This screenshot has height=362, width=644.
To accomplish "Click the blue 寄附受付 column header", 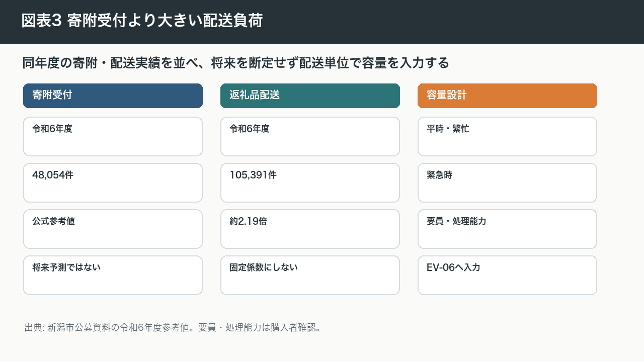I will coord(113,96).
